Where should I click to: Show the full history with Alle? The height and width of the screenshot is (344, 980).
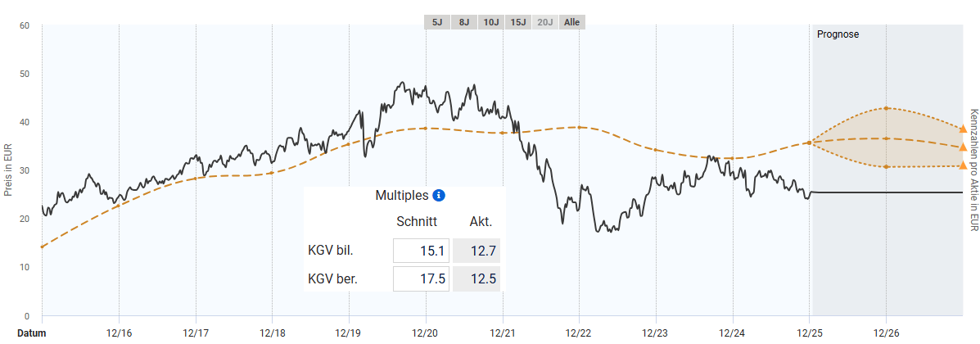(x=571, y=22)
